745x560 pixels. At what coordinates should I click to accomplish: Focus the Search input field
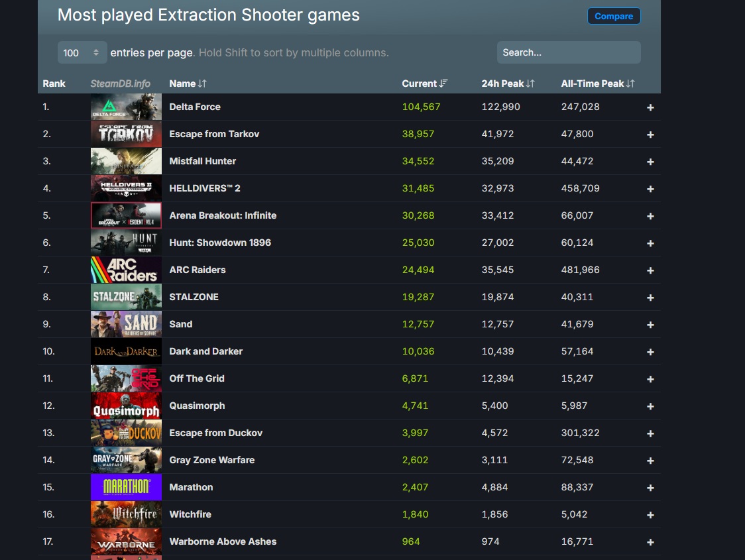pos(568,53)
